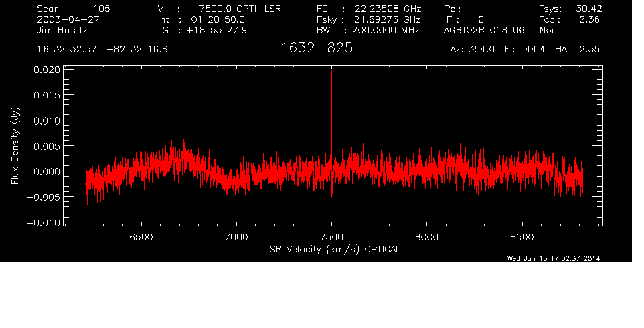Click the 6500 x-axis tick label
Viewport: 644px width, 328px height.
tap(141, 237)
